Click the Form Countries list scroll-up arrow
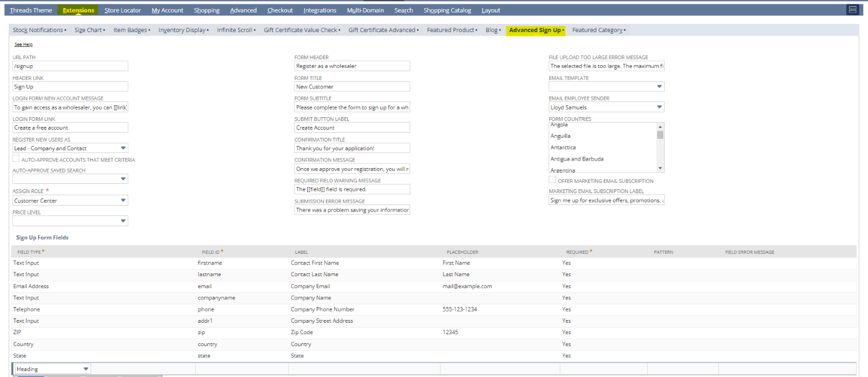This screenshot has height=377, width=868. tap(660, 126)
